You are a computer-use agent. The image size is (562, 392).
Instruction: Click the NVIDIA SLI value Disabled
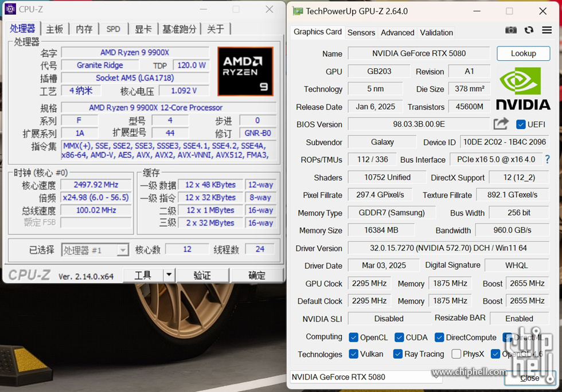tap(389, 319)
